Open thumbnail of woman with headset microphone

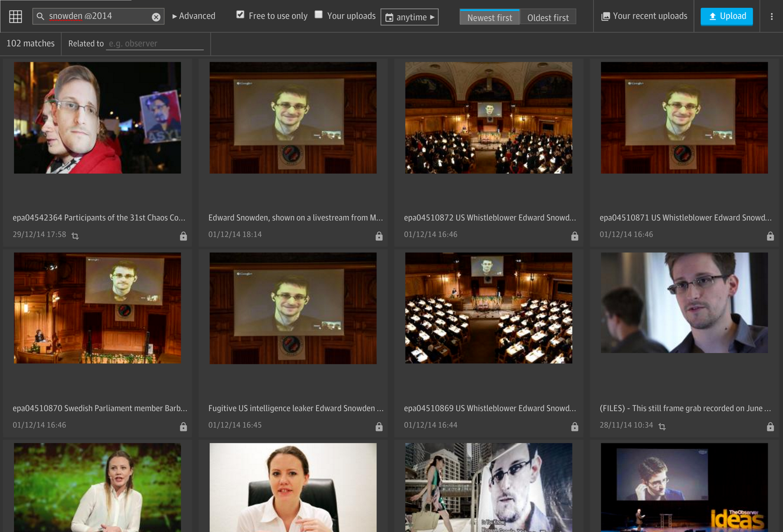tap(98, 488)
